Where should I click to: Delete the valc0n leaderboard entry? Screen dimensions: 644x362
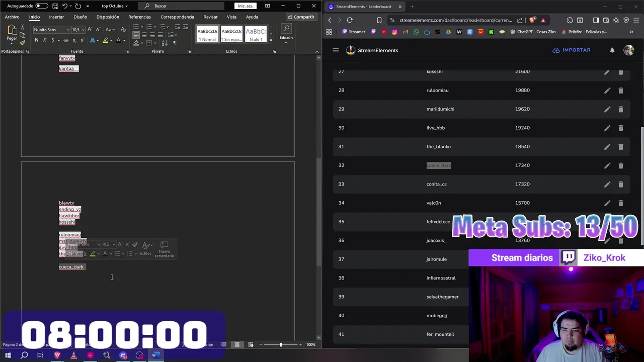click(x=620, y=203)
